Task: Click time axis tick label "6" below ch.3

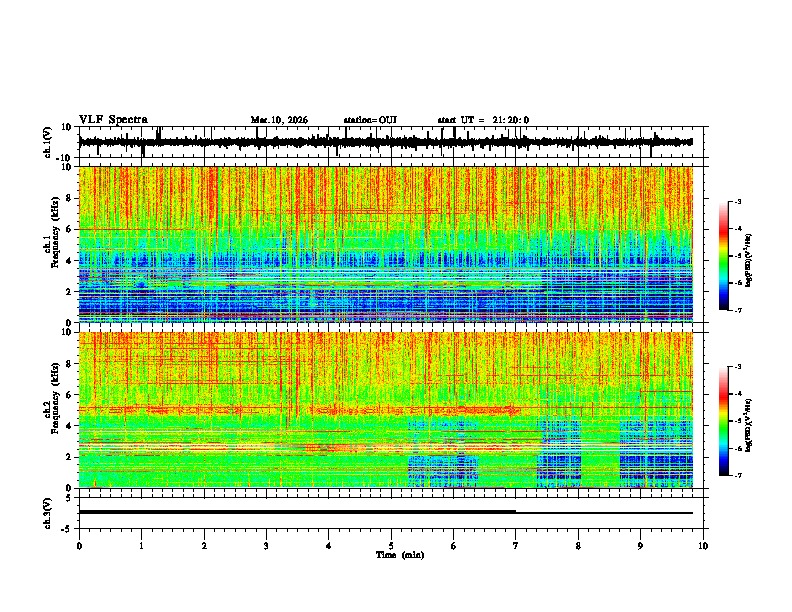Action: tap(454, 546)
